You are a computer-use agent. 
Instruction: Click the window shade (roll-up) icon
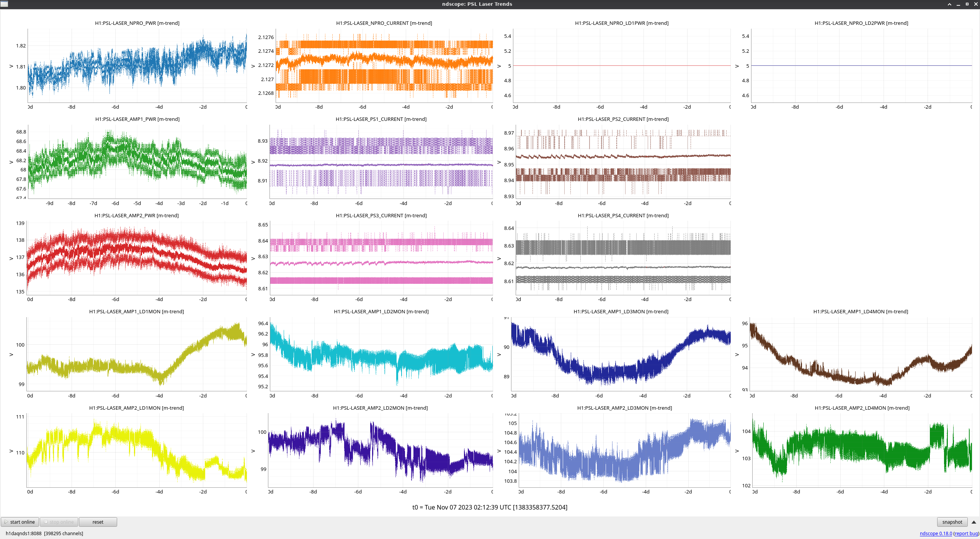[949, 4]
